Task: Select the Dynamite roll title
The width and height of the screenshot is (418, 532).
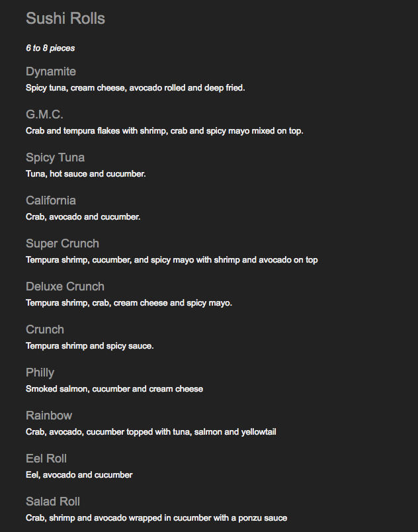Action: [x=51, y=71]
